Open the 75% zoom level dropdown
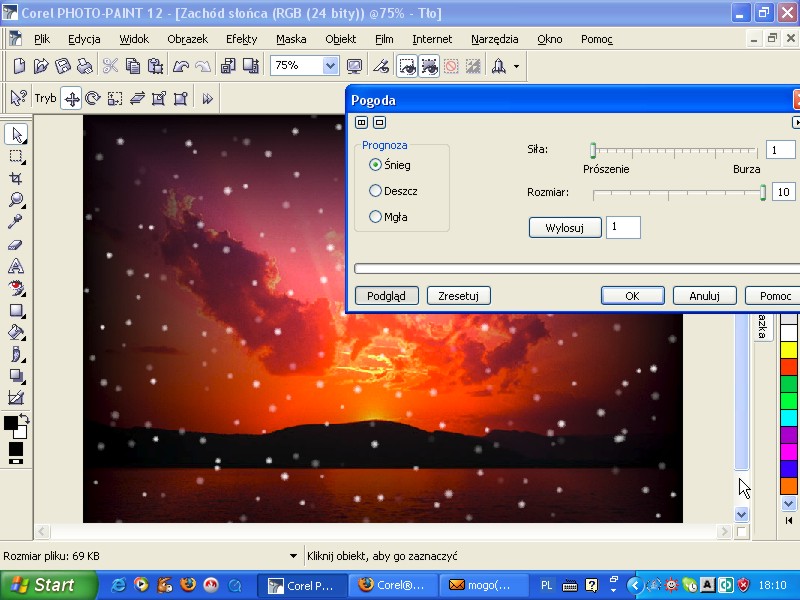The width and height of the screenshot is (800, 600). point(330,66)
